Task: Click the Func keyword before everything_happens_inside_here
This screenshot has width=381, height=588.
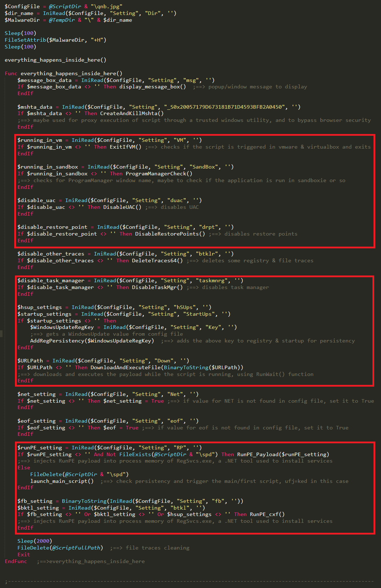Action: [x=11, y=73]
